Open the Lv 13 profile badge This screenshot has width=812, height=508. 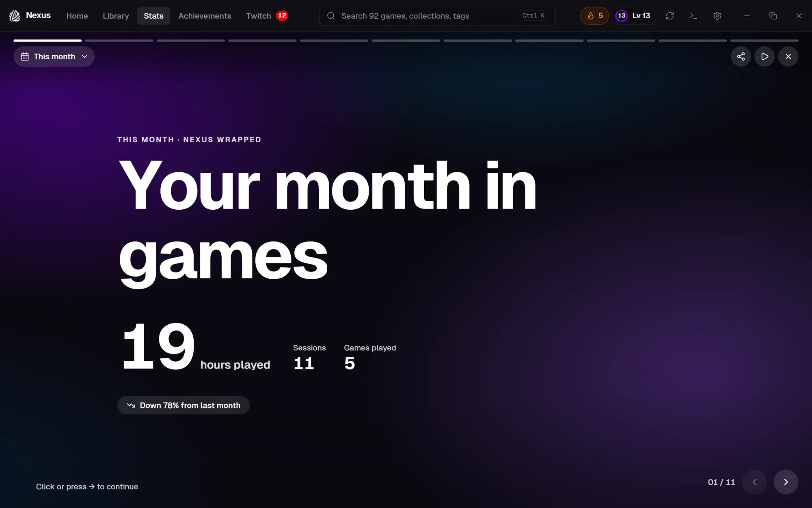pyautogui.click(x=634, y=16)
